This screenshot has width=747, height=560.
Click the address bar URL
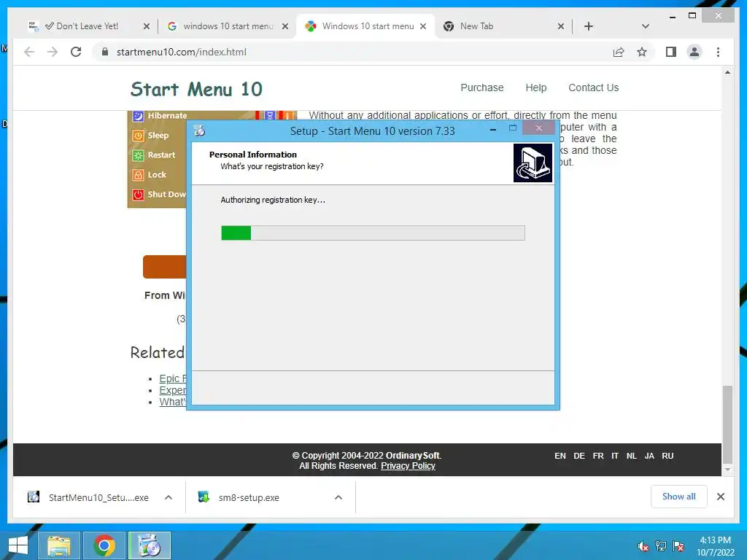point(182,52)
